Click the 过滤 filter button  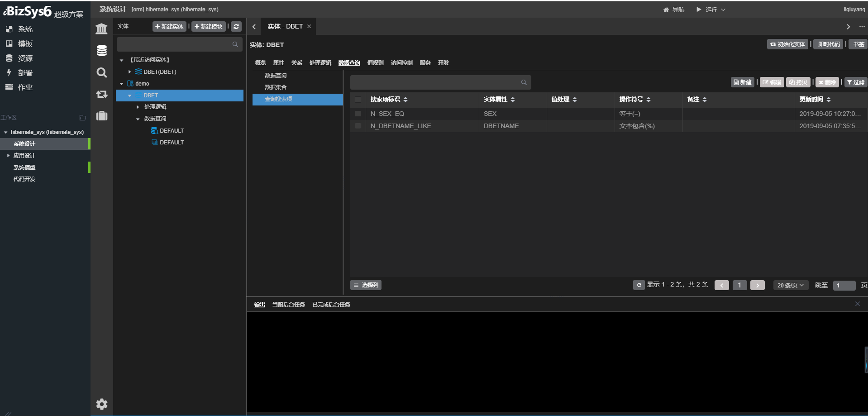(x=856, y=82)
